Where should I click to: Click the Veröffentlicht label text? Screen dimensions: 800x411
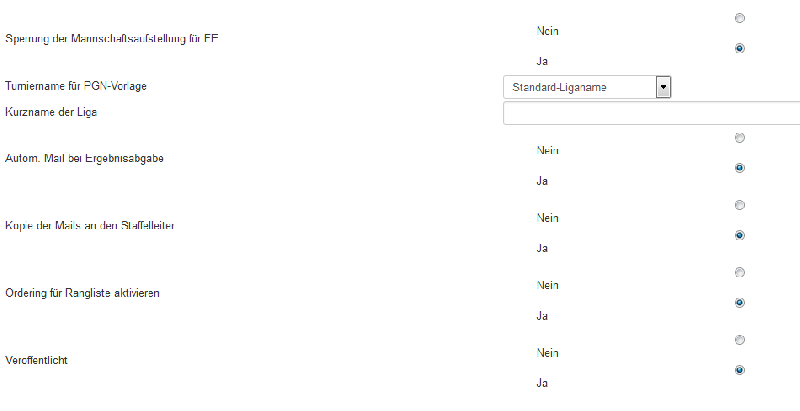(37, 359)
